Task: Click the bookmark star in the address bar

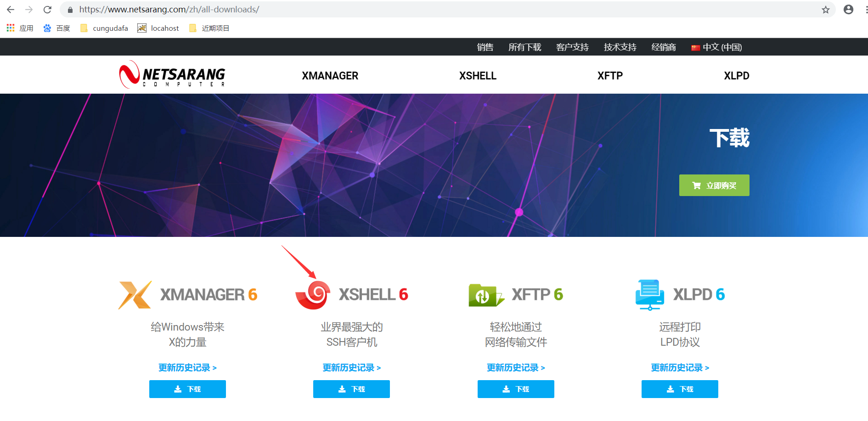Action: coord(825,9)
